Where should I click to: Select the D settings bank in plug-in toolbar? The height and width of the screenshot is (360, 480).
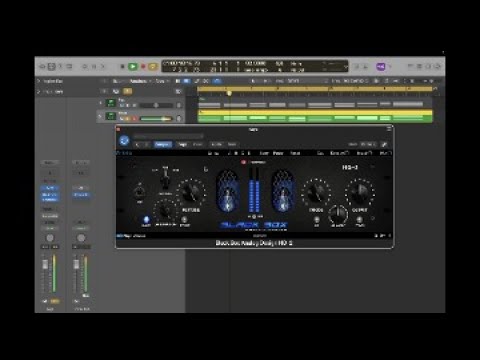click(249, 153)
